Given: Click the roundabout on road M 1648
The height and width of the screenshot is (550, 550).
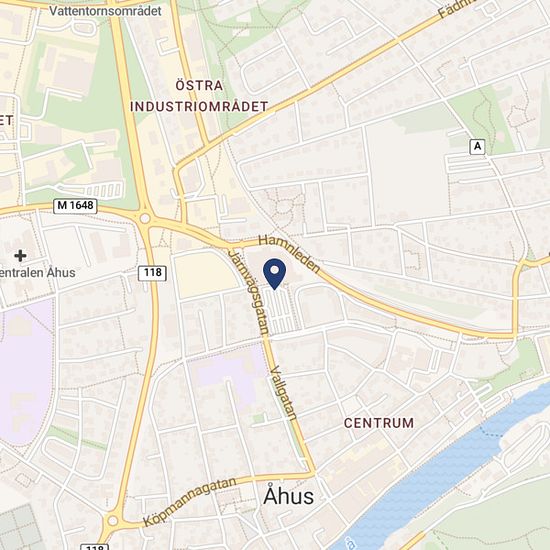Looking at the screenshot, I should click(x=145, y=219).
